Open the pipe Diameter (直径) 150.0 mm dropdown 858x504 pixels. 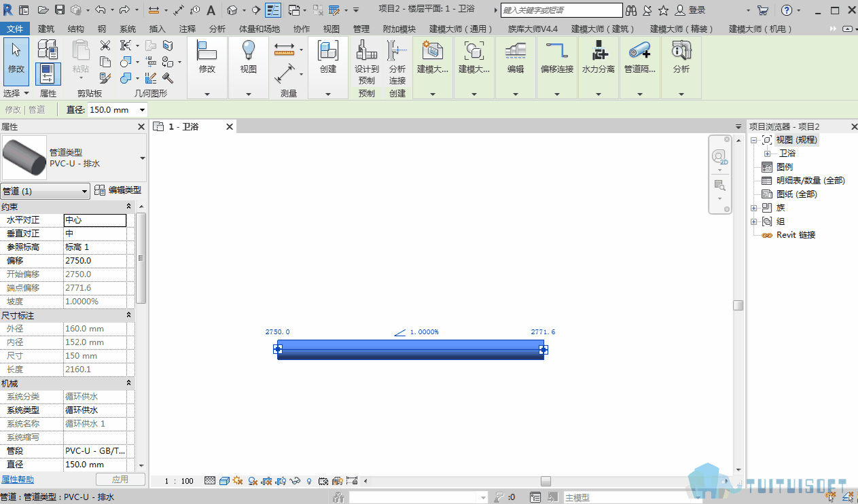tap(142, 110)
